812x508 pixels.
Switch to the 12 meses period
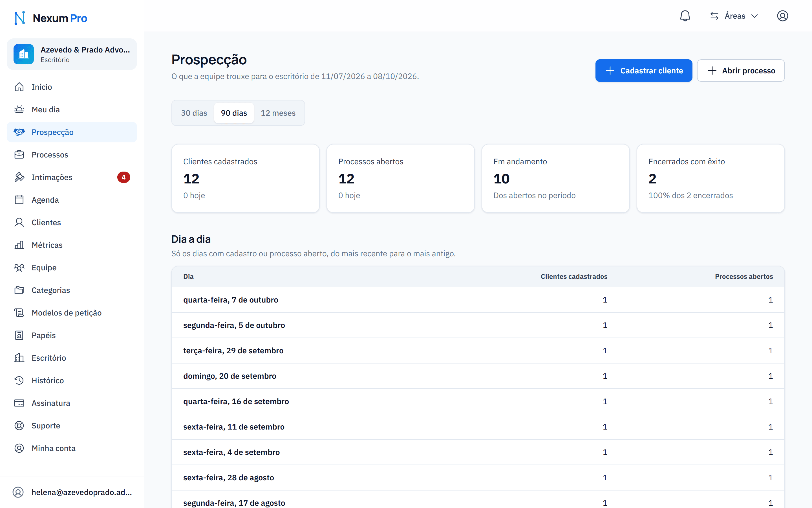pos(278,113)
